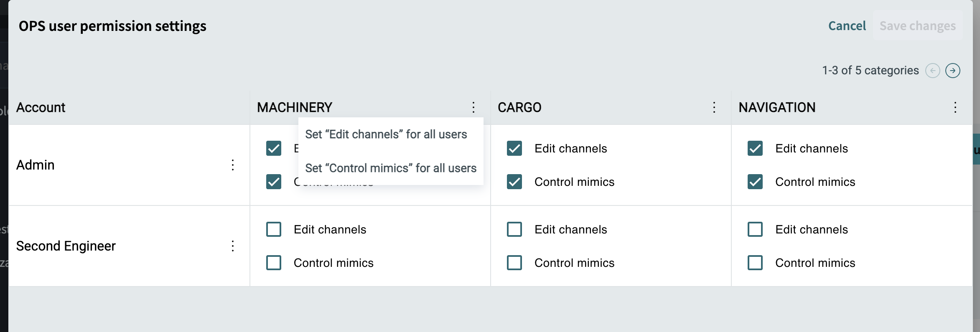
Task: Uncheck Admin MACHINERY Edit channels checkbox
Action: point(274,148)
